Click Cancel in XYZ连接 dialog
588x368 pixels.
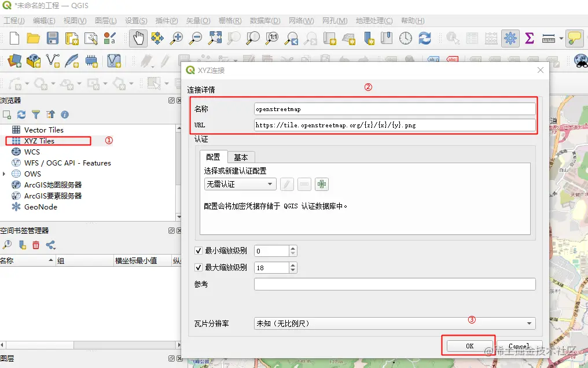tap(519, 346)
